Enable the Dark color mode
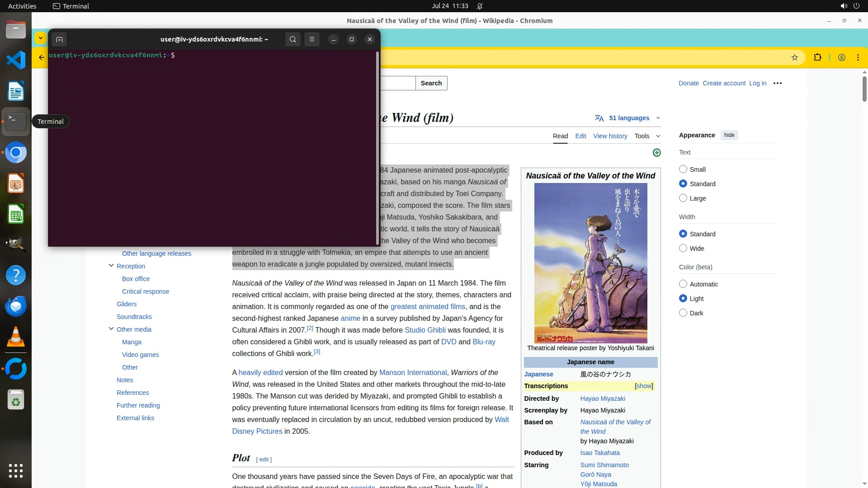The width and height of the screenshot is (868, 488). click(x=683, y=313)
